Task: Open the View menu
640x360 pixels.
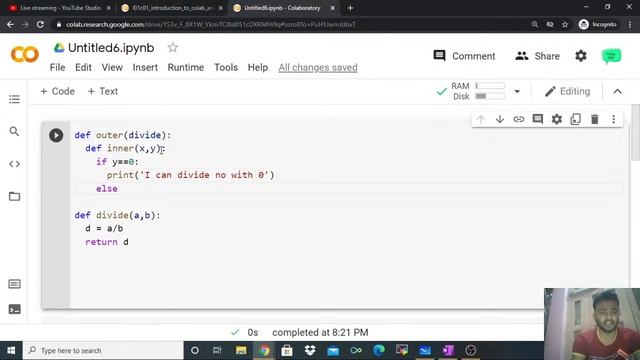Action: click(x=112, y=67)
